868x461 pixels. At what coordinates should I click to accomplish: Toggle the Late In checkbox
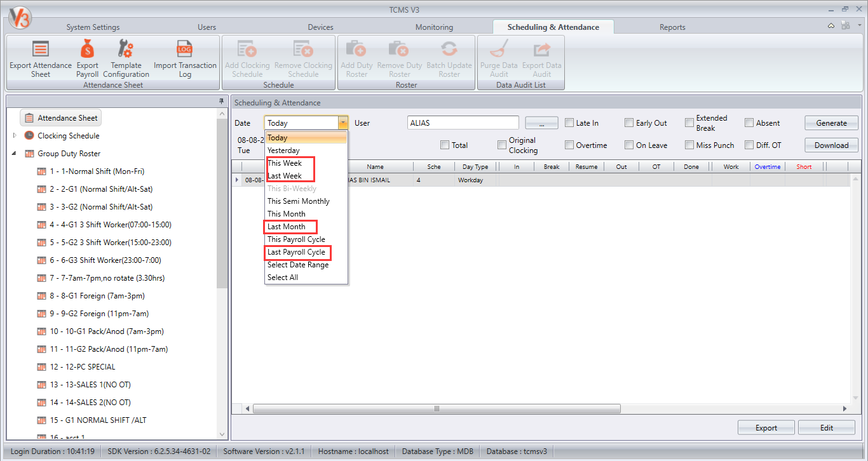tap(569, 123)
